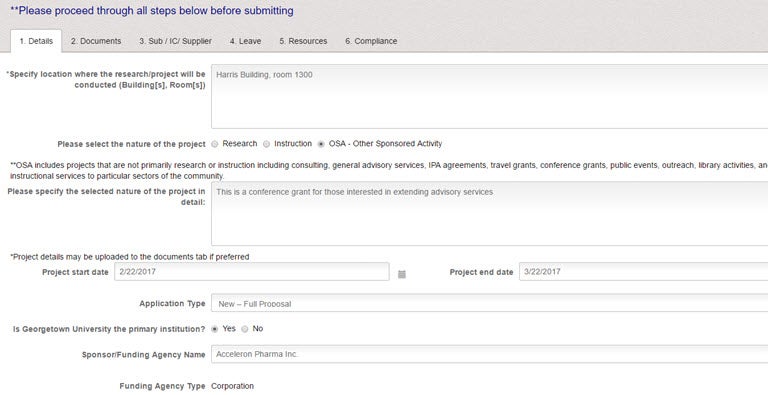Click the nature of project detail text area
The height and width of the screenshot is (395, 768).
click(489, 214)
